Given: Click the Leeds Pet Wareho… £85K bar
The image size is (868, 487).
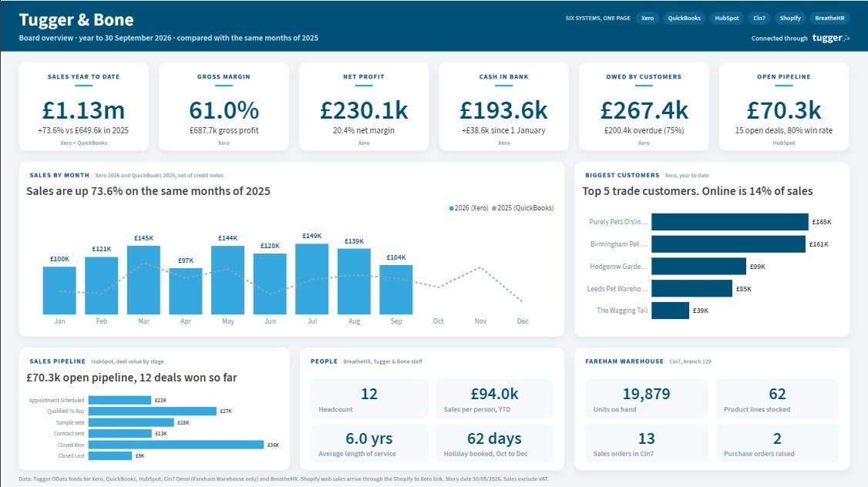Looking at the screenshot, I should click(692, 288).
